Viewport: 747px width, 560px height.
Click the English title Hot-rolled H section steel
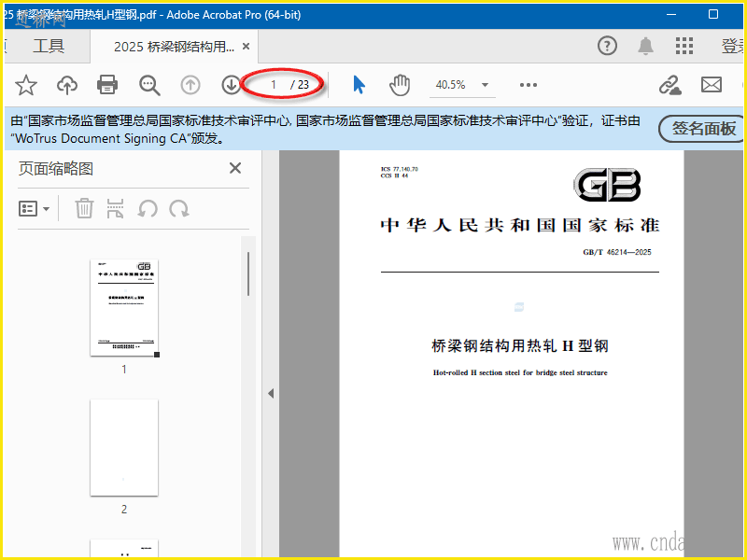pos(520,372)
